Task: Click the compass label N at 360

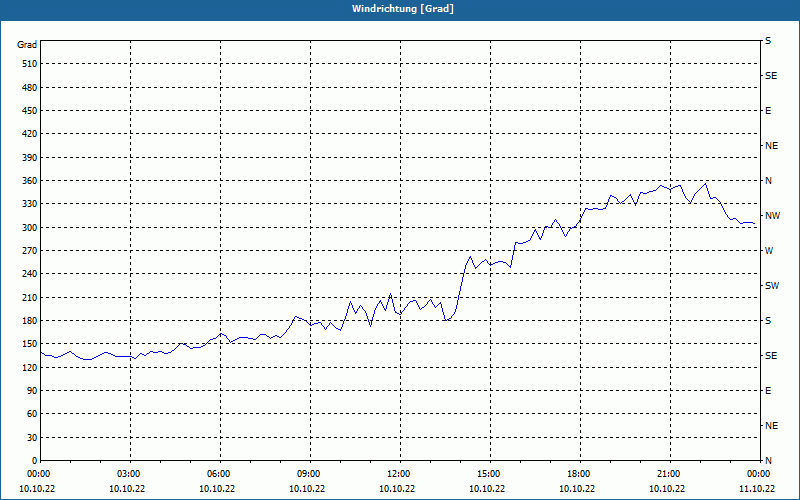Action: pos(769,181)
